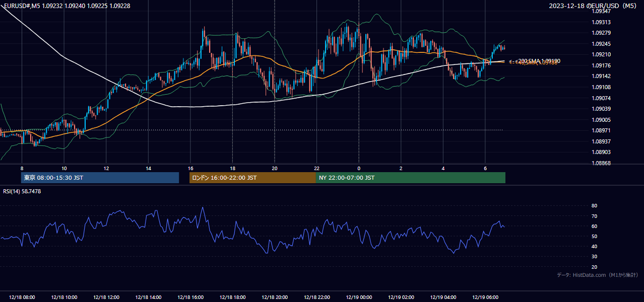Screen dimensions: 644x302
Task: Click the RSI(14) 58.7478 indicator label
Action: (x=22, y=191)
